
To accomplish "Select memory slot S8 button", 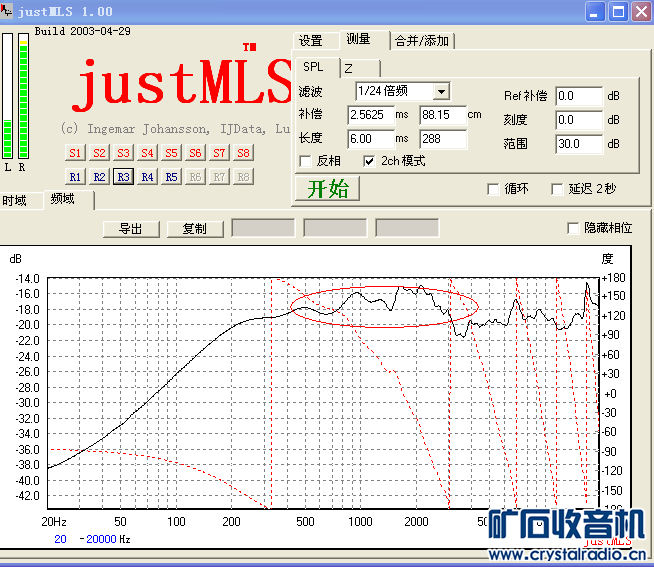I will click(244, 153).
